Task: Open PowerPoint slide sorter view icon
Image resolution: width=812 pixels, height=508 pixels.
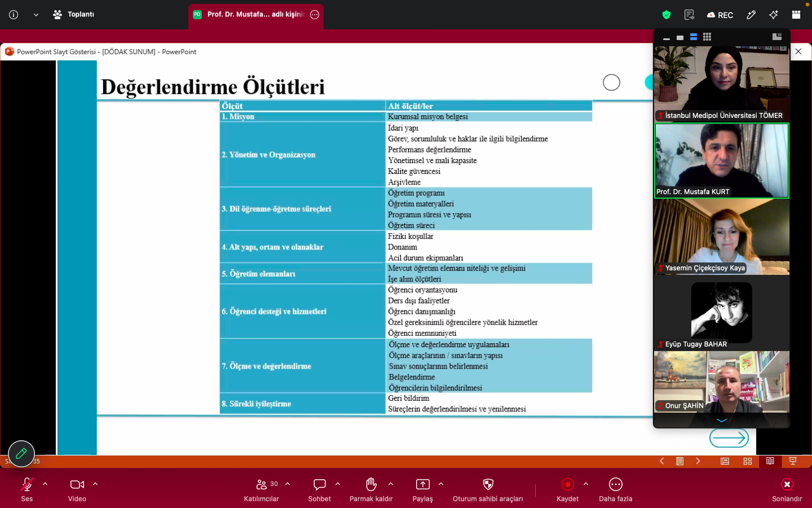Action: [x=748, y=461]
